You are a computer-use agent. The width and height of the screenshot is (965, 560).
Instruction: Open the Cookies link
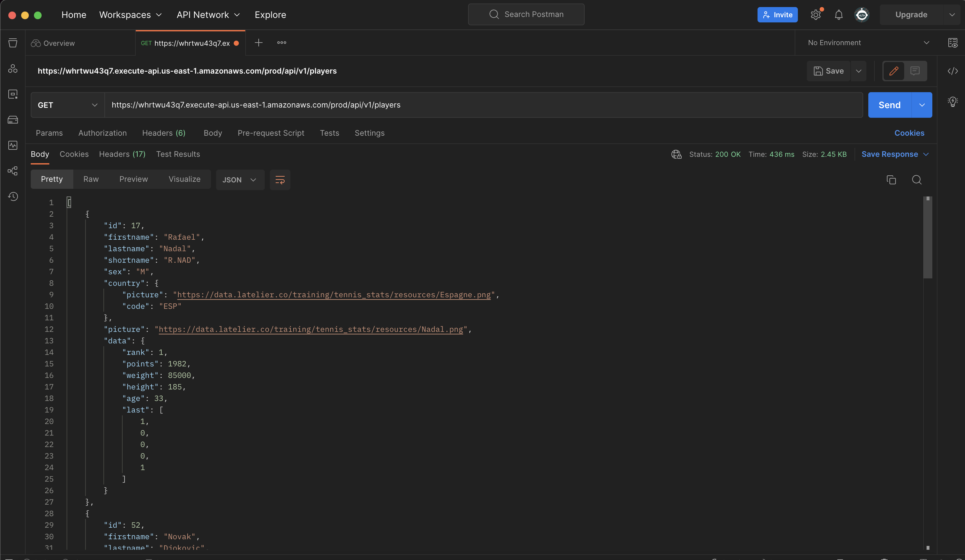pyautogui.click(x=909, y=133)
